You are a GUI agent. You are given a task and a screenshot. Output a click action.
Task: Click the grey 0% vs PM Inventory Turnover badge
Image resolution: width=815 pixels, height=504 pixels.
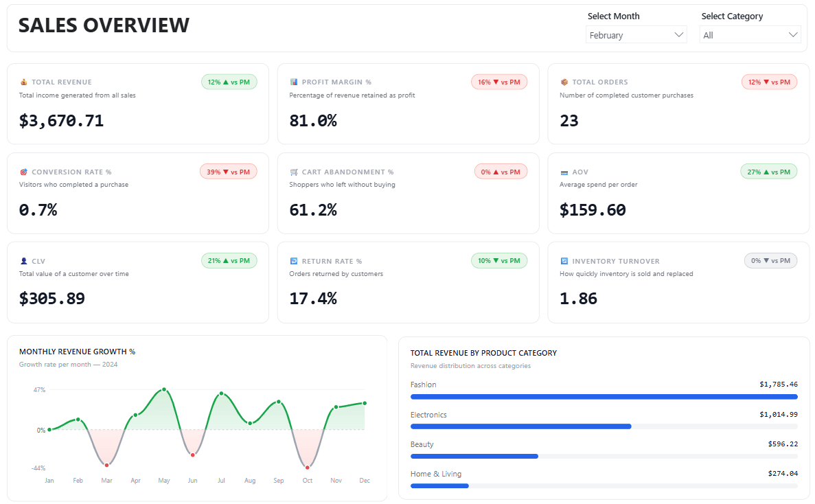pos(770,261)
